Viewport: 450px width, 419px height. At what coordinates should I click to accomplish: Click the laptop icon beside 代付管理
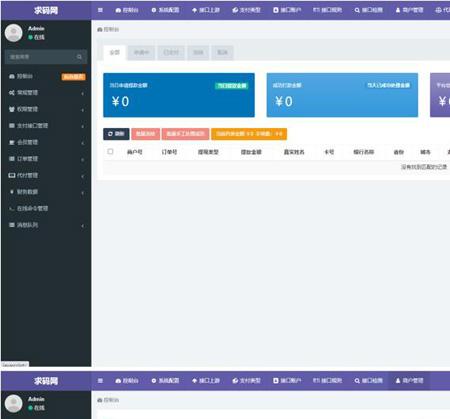12,175
